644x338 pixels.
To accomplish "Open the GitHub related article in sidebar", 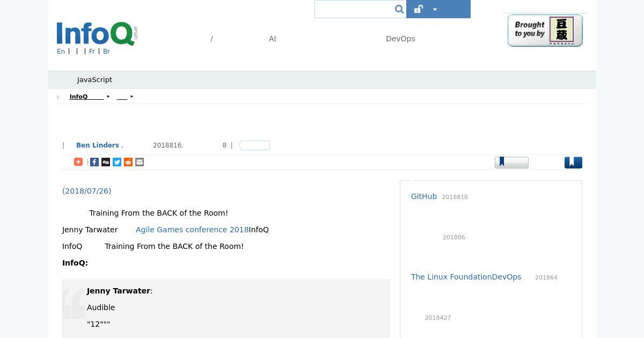I will coord(424,196).
